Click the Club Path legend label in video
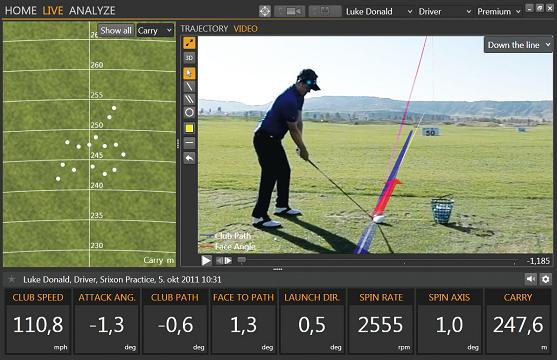557x360 pixels. click(233, 236)
